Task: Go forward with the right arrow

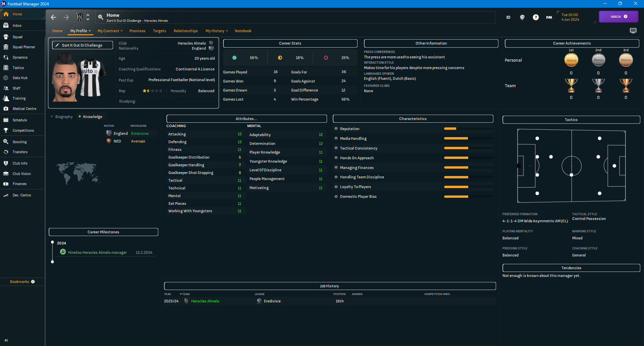Action: 66,17
